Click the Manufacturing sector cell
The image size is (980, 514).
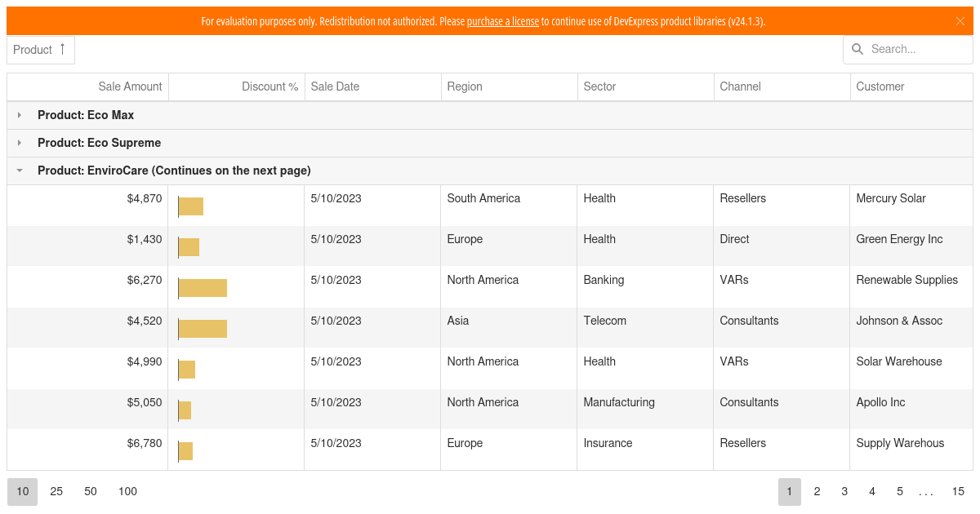click(646, 410)
